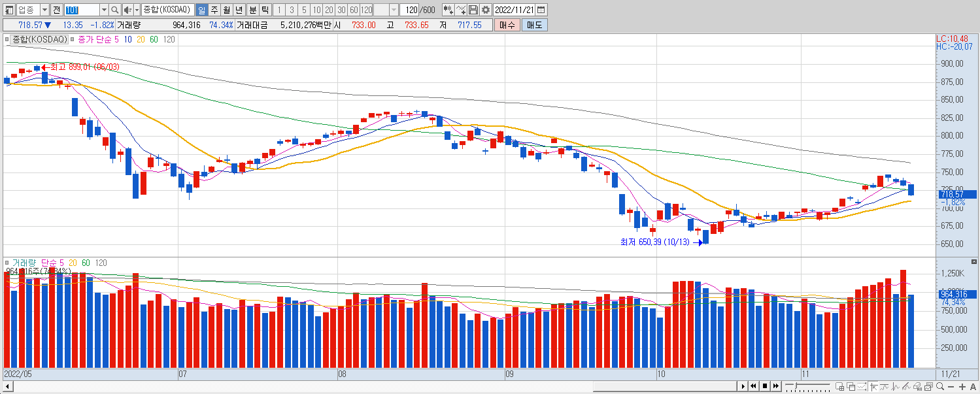Select interval preset 120
The height and width of the screenshot is (394, 980).
click(x=366, y=10)
